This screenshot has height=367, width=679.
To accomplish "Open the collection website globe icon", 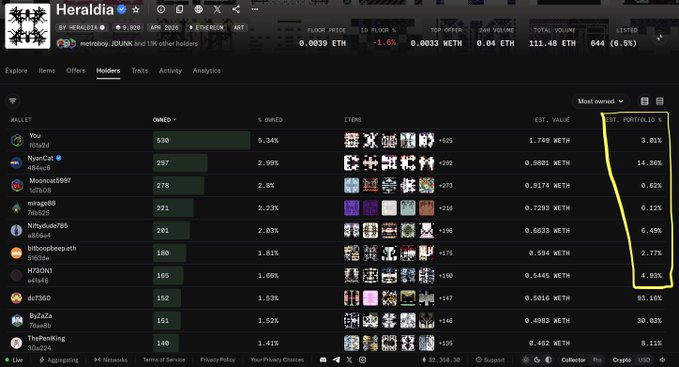I will click(198, 9).
